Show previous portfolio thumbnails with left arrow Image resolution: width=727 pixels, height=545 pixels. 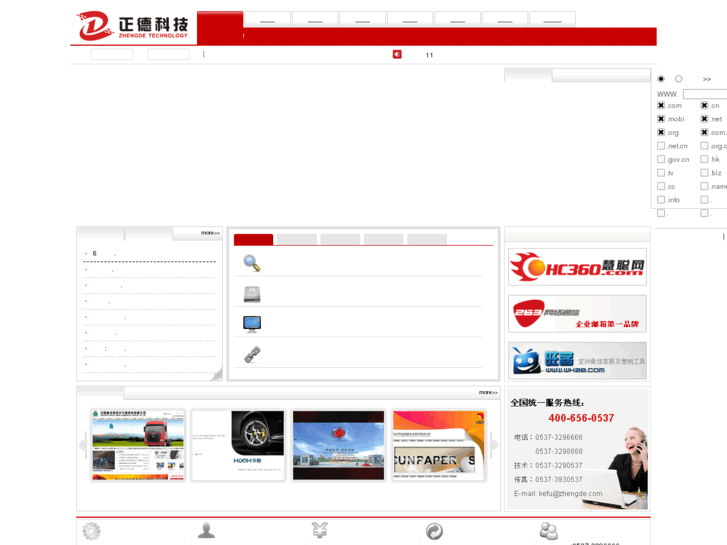point(83,445)
